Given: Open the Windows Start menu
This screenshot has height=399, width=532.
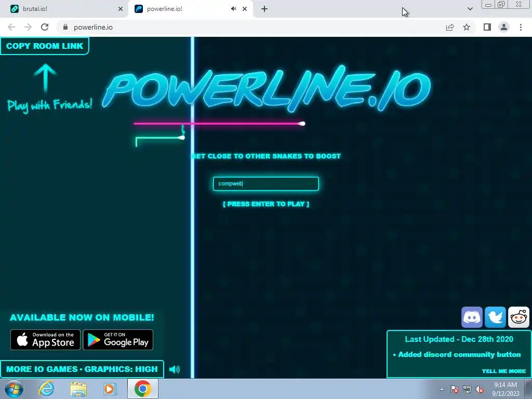Looking at the screenshot, I should (14, 389).
